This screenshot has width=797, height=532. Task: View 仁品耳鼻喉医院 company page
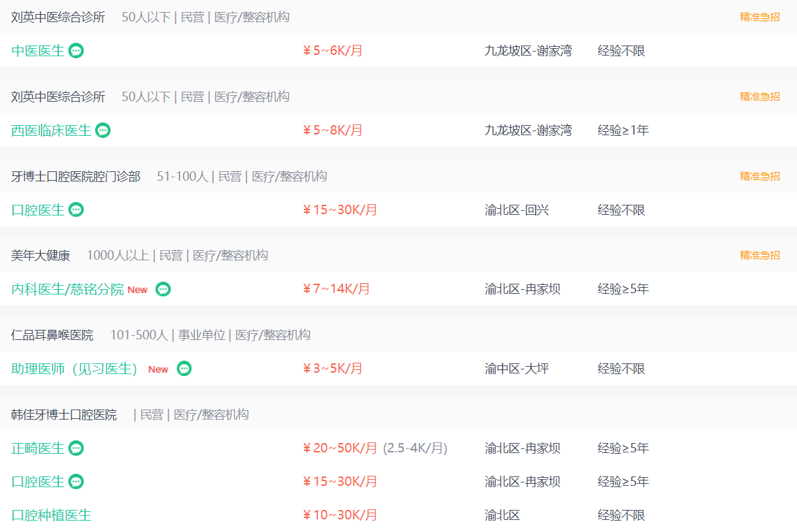click(x=52, y=335)
